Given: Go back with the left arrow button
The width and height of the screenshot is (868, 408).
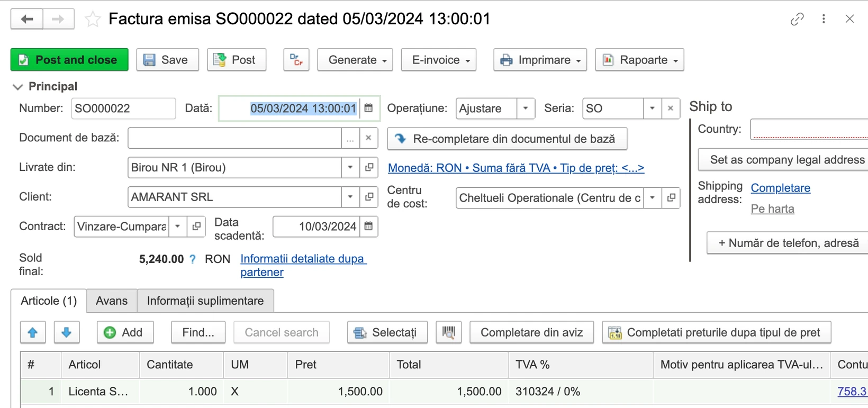Looking at the screenshot, I should point(27,20).
